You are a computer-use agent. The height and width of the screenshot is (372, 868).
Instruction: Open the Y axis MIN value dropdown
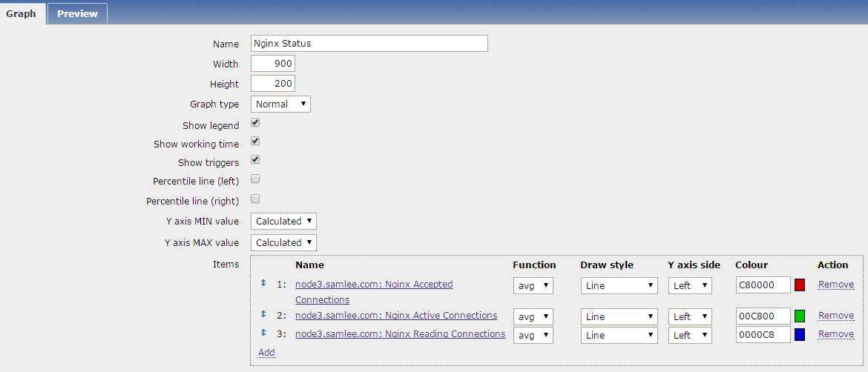pyautogui.click(x=283, y=221)
